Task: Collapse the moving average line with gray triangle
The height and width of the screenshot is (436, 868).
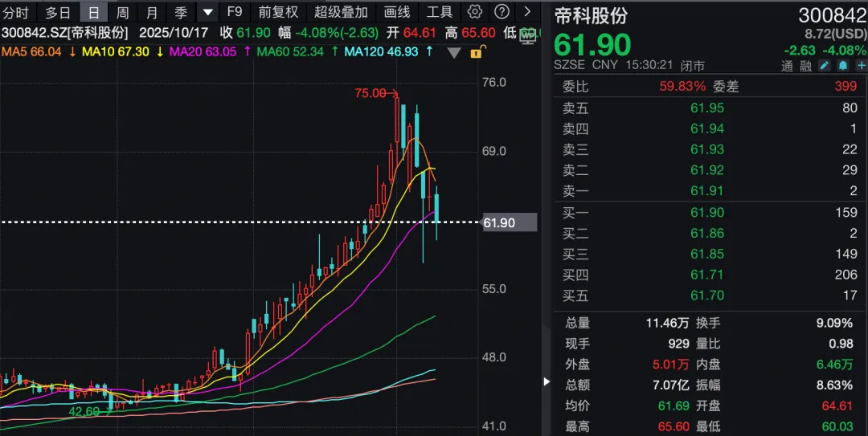Action: (x=454, y=53)
